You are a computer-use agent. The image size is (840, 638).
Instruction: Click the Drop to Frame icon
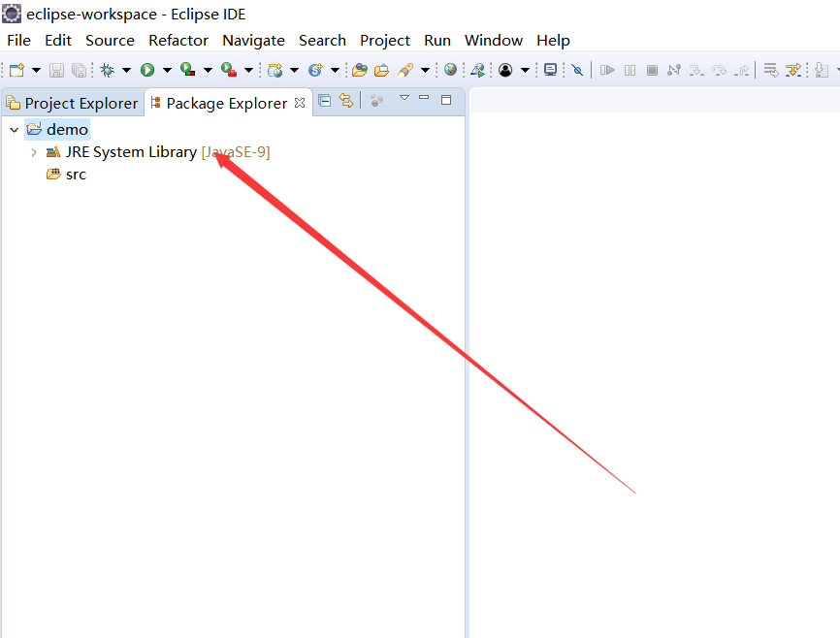point(771,70)
